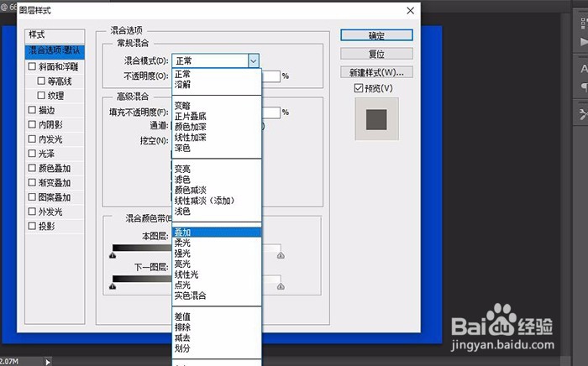Choose 点光 blend mode
The image size is (588, 366).
217,285
